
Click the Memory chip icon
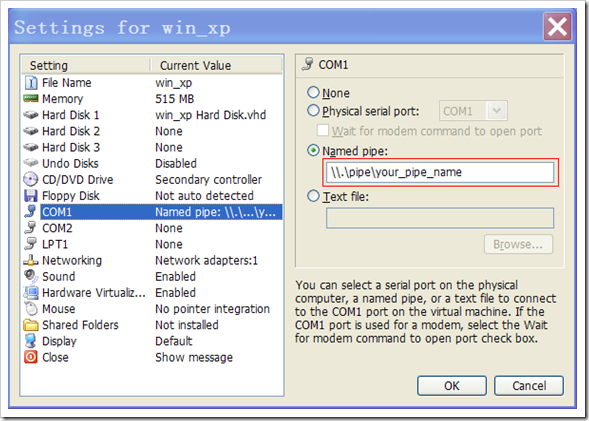point(31,98)
